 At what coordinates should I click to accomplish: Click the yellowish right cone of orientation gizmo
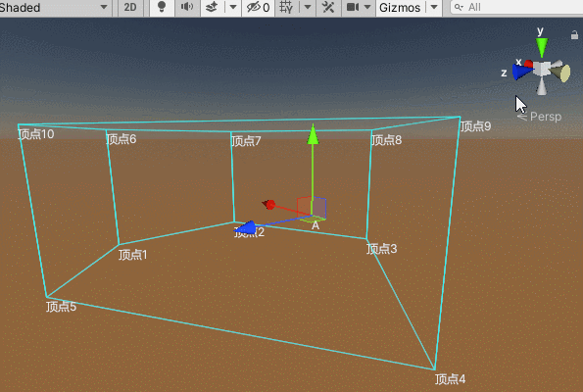click(x=561, y=73)
